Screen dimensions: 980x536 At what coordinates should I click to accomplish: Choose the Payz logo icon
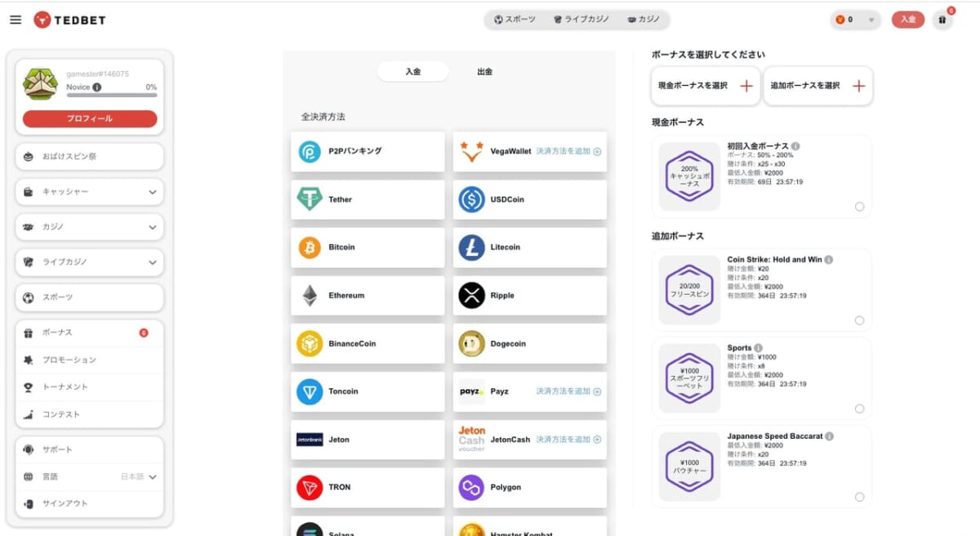471,392
